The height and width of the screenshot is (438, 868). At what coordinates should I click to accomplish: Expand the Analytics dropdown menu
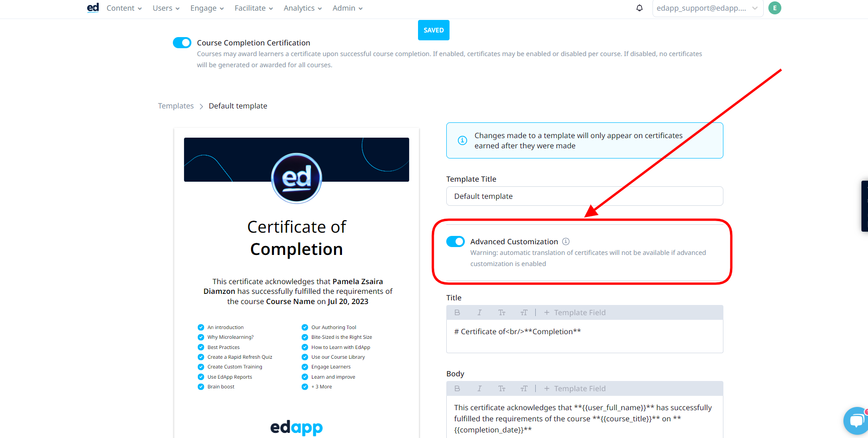click(302, 8)
